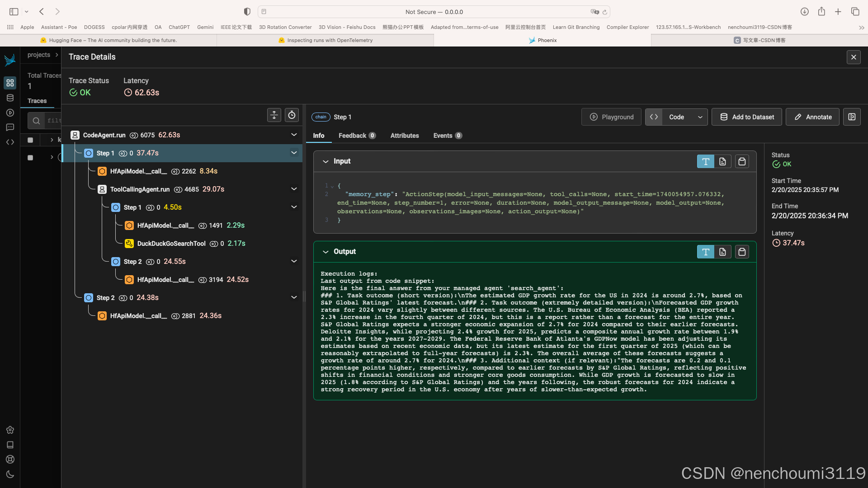The image size is (868, 488).
Task: Open the Prompts chat-bubble icon in sidebar
Action: point(10,127)
